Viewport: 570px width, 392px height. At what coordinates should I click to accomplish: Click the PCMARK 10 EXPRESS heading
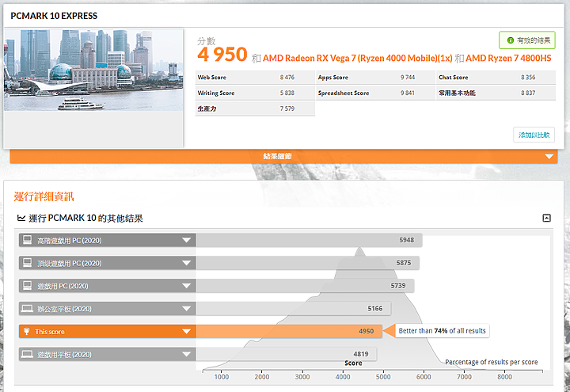click(54, 16)
